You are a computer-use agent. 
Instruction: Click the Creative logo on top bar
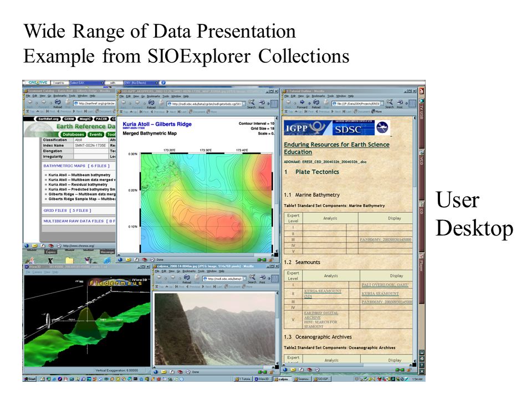pos(38,83)
